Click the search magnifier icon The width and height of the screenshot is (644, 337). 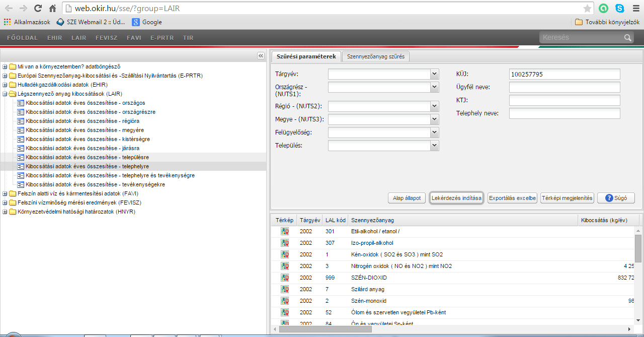(x=628, y=38)
